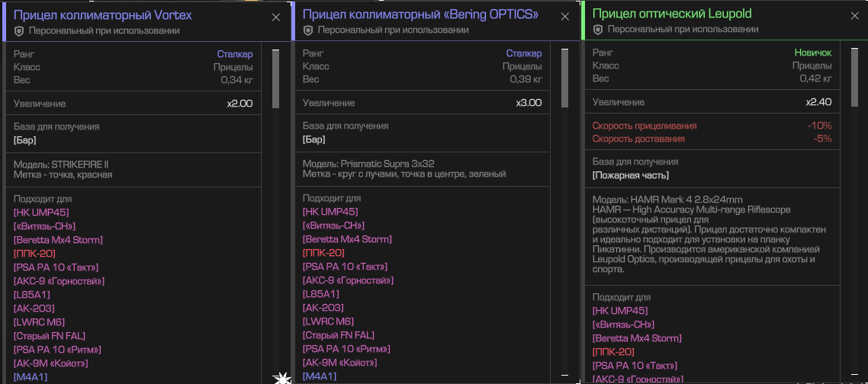Open [АКС-9 «Горностай»] in Vortex panel

(x=59, y=281)
